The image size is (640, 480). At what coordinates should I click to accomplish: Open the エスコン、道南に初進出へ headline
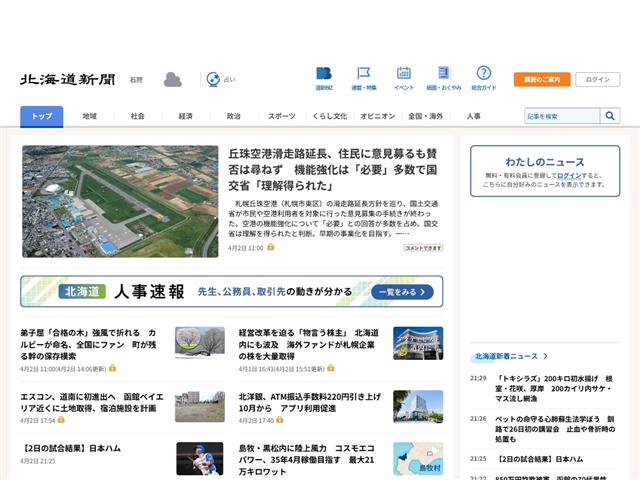(92, 402)
